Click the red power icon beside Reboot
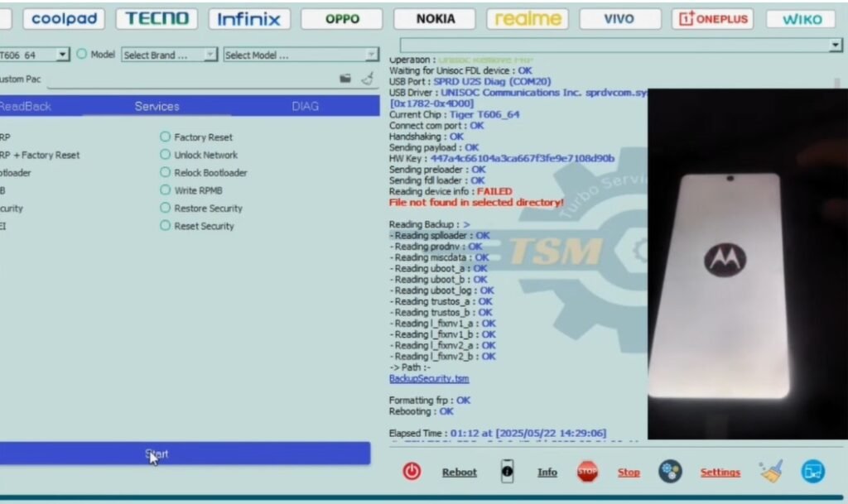848x504 pixels. tap(412, 472)
